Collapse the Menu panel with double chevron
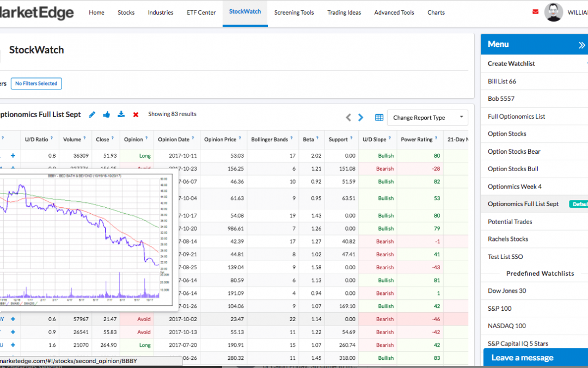 point(581,45)
